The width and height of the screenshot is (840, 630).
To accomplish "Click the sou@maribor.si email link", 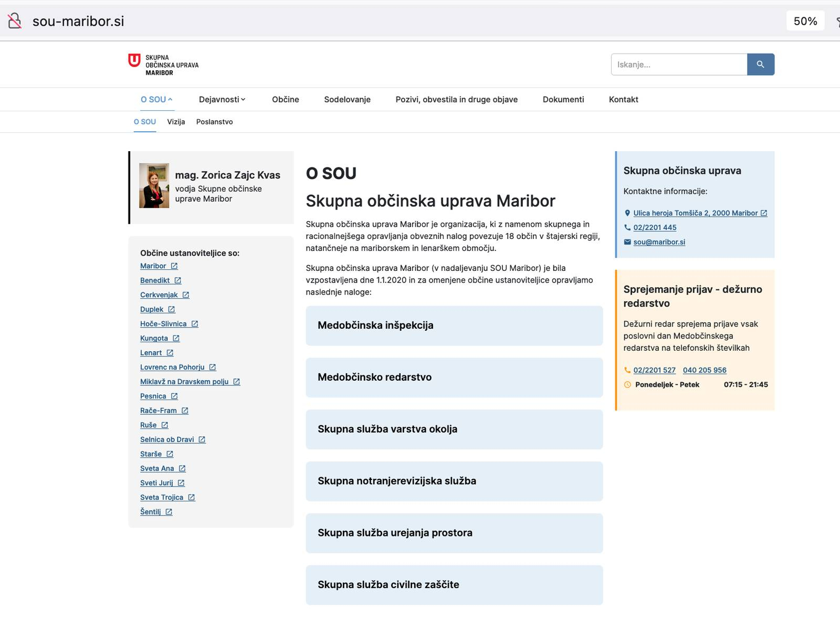I will pyautogui.click(x=659, y=242).
